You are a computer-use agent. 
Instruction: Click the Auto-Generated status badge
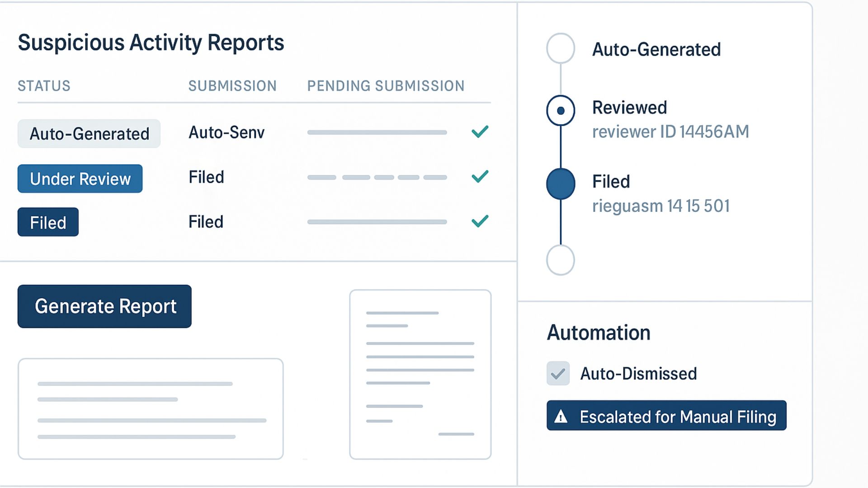point(89,134)
